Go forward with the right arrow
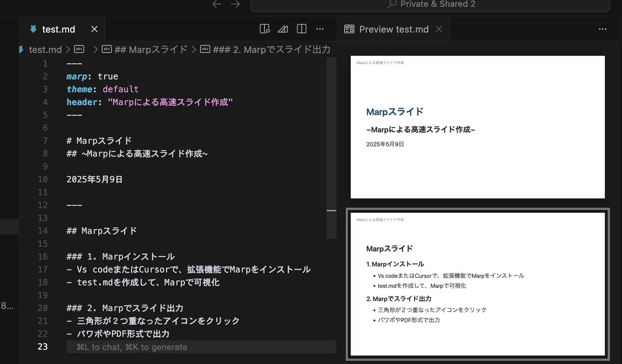 (x=235, y=4)
